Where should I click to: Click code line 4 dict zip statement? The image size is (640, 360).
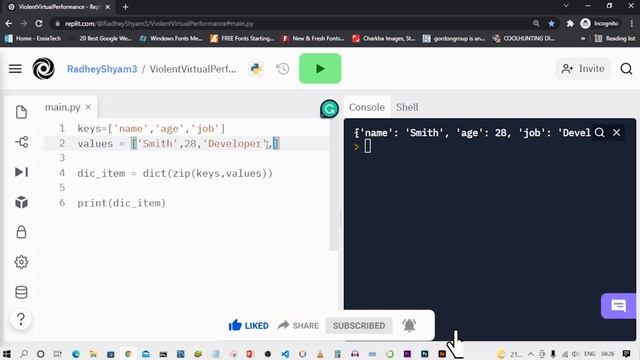[x=175, y=173]
